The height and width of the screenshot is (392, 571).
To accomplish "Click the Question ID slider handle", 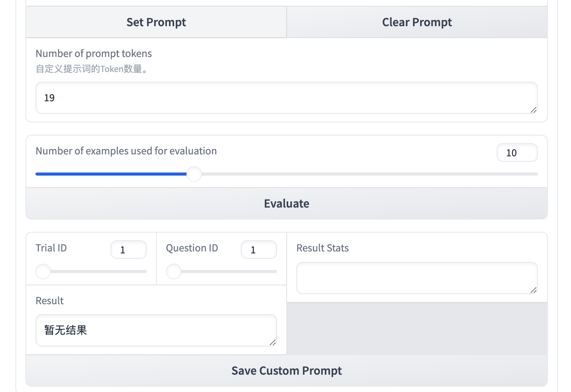I will (174, 271).
